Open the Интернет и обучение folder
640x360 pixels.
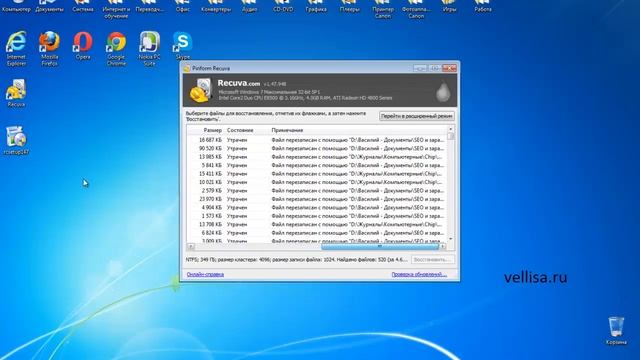tap(116, 9)
